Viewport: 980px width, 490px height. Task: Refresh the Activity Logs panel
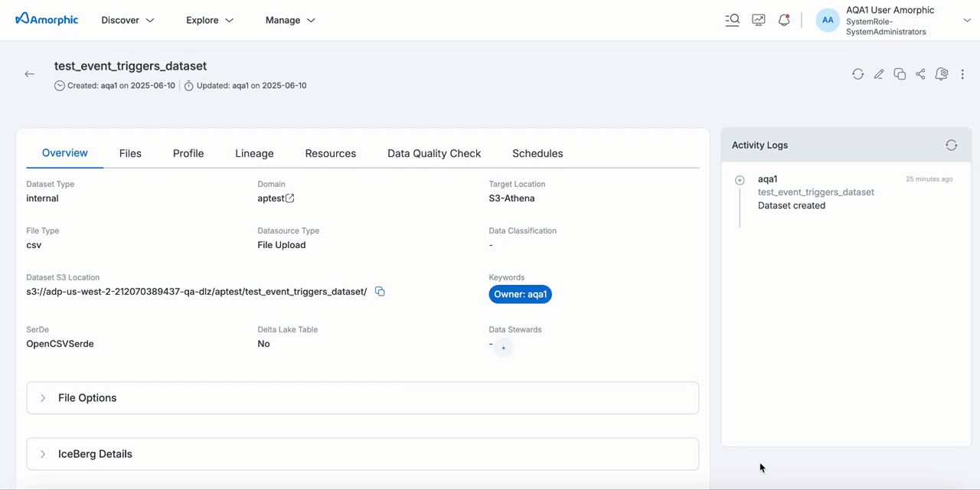951,145
